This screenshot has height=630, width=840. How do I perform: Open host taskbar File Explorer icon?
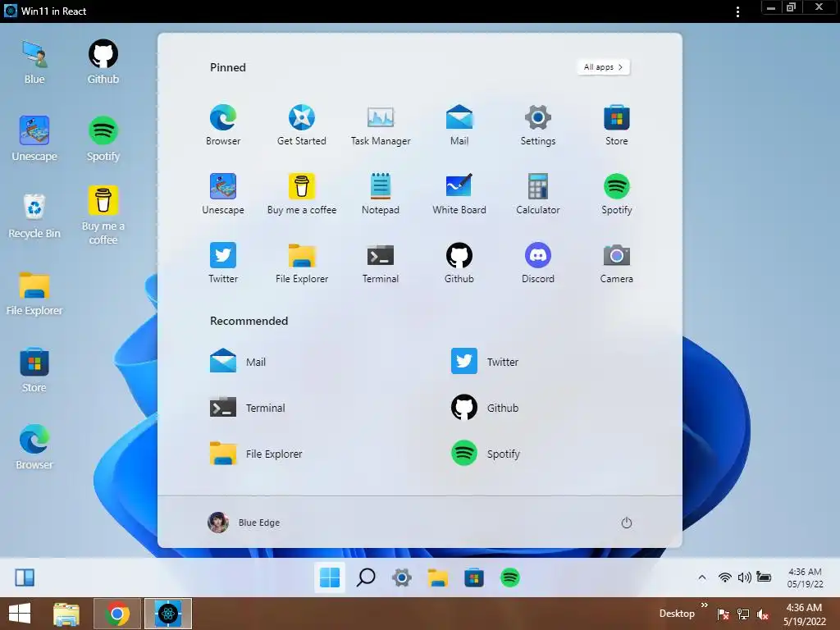66,614
